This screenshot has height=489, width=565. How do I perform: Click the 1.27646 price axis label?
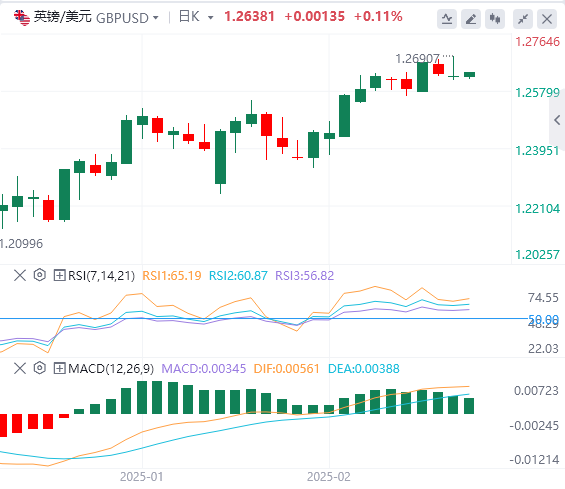coord(537,42)
